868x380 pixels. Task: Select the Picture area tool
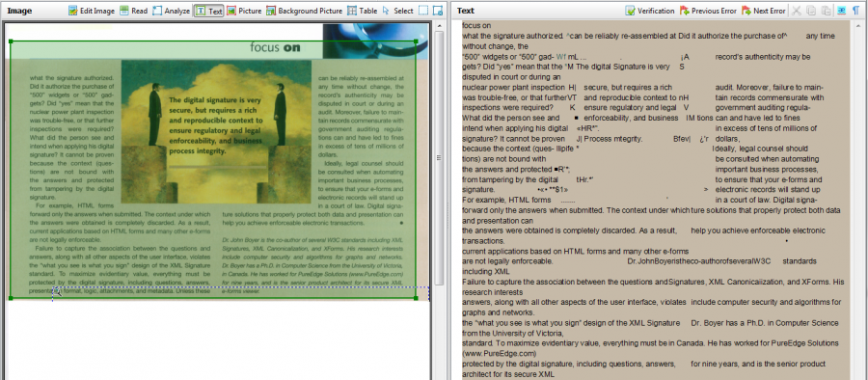coord(244,11)
